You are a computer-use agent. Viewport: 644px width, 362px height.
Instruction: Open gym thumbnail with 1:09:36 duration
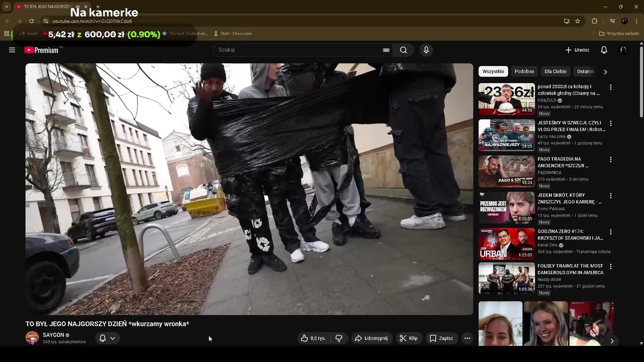[x=507, y=279]
